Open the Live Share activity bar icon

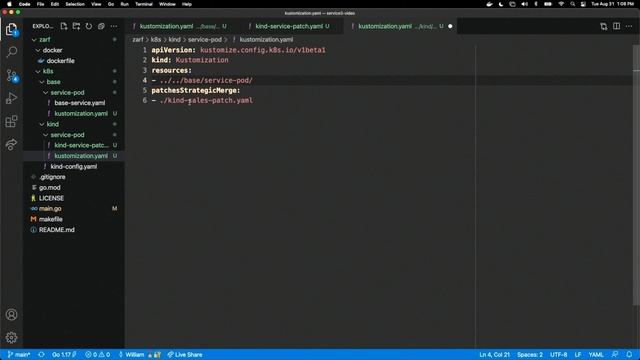[x=11, y=144]
